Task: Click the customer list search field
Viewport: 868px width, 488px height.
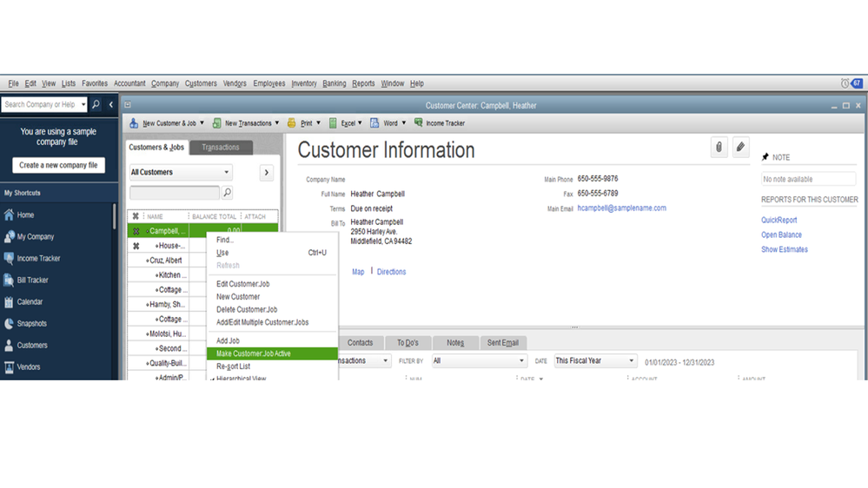Action: 175,193
